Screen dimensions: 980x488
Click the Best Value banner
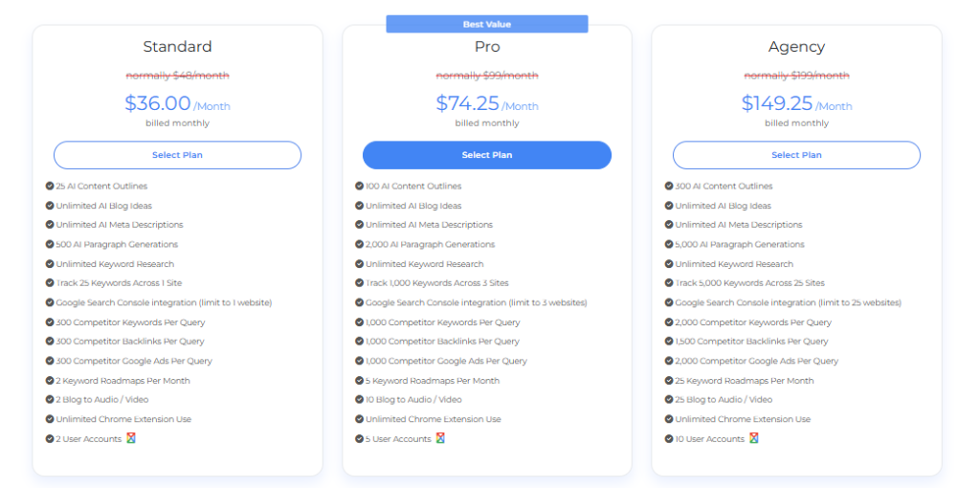(x=487, y=24)
